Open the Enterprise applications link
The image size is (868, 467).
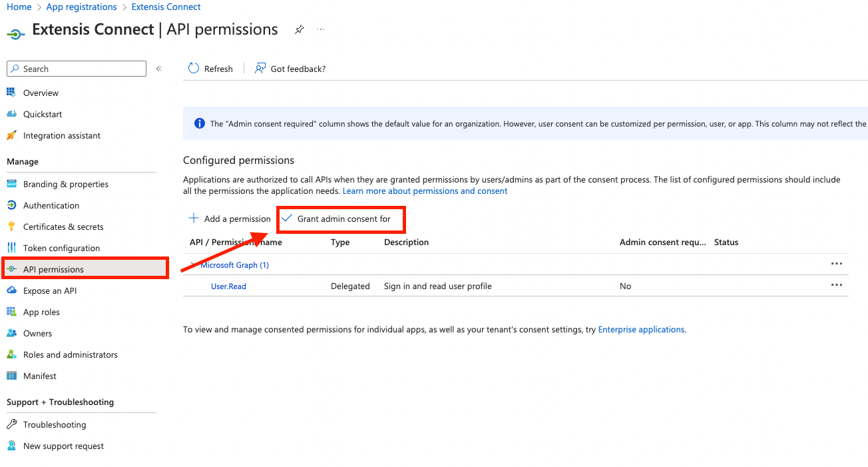point(641,329)
